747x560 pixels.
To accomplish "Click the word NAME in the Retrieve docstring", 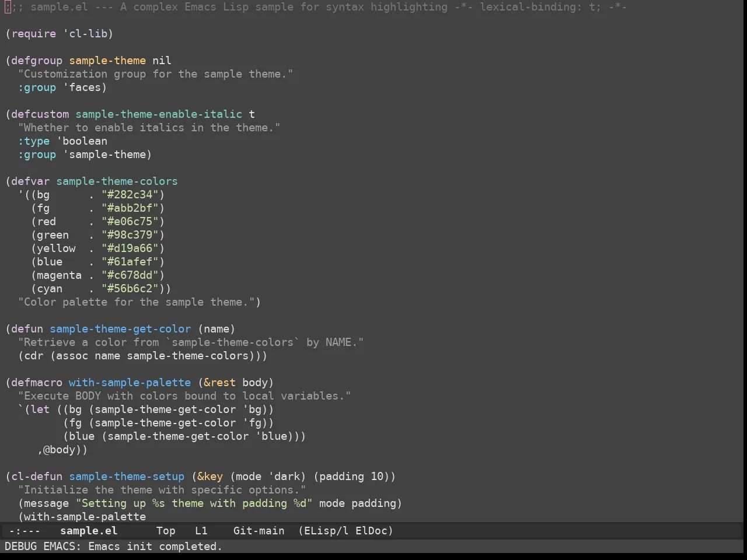I will [x=338, y=342].
